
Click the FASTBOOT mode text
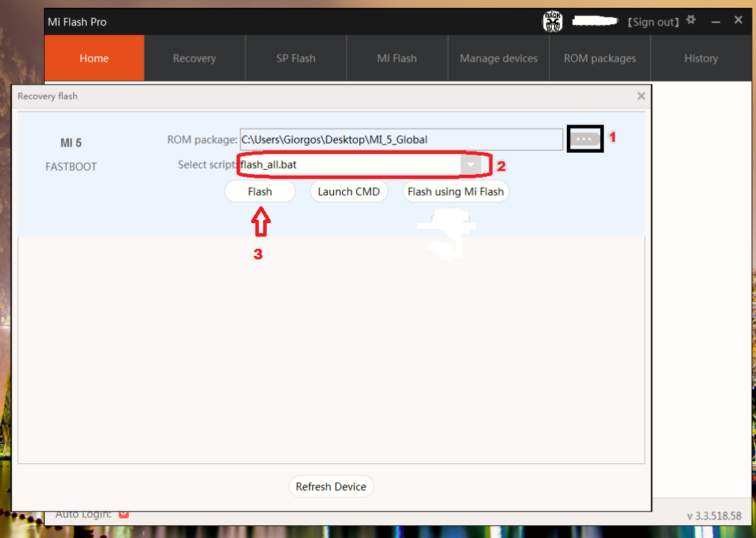click(71, 166)
